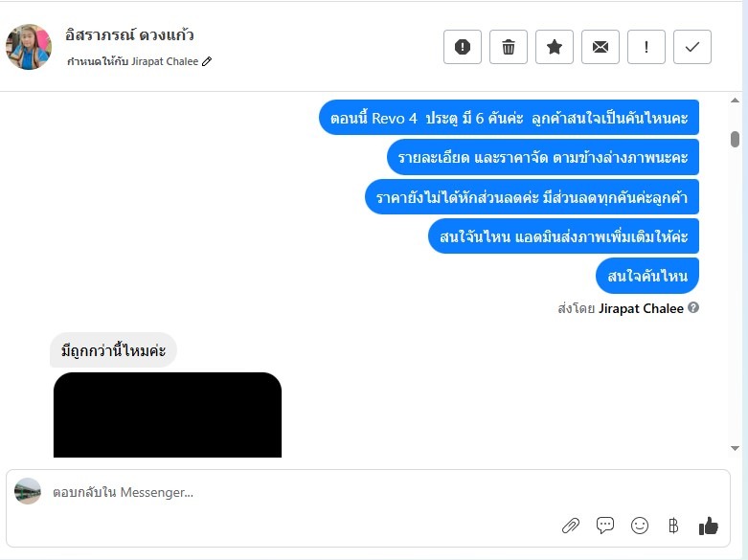Image resolution: width=748 pixels, height=560 pixels.
Task: Delete conversation using trash icon
Action: coord(508,47)
